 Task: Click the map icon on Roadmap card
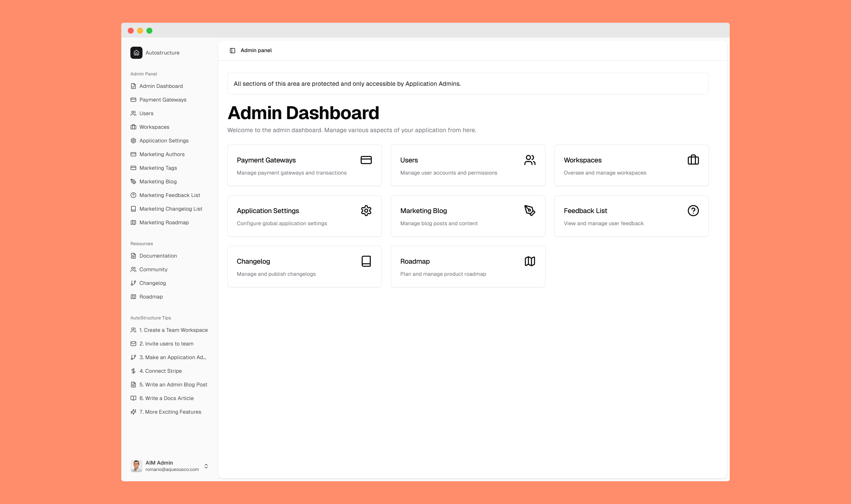530,261
